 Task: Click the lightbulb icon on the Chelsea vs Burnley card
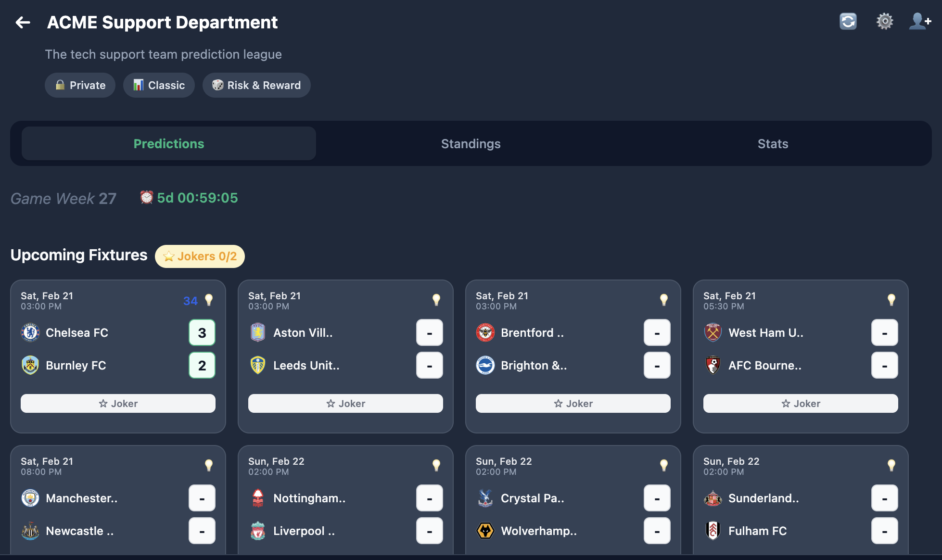point(209,299)
